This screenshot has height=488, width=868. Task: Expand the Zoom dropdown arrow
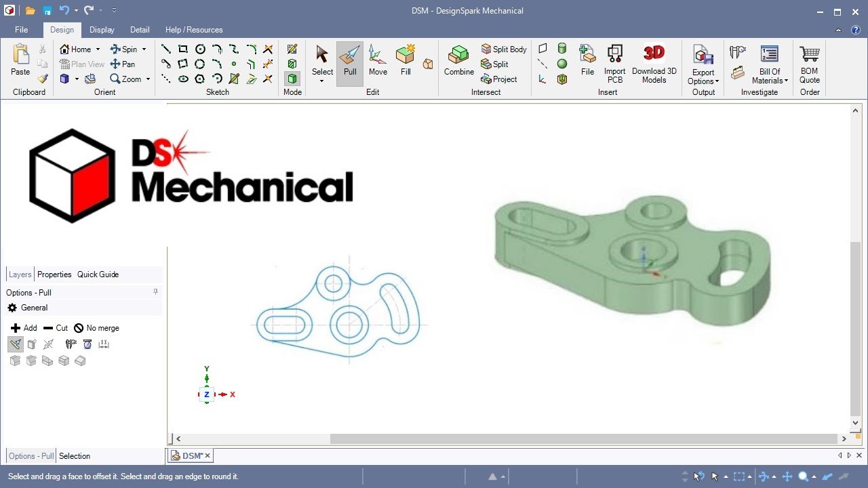[148, 79]
